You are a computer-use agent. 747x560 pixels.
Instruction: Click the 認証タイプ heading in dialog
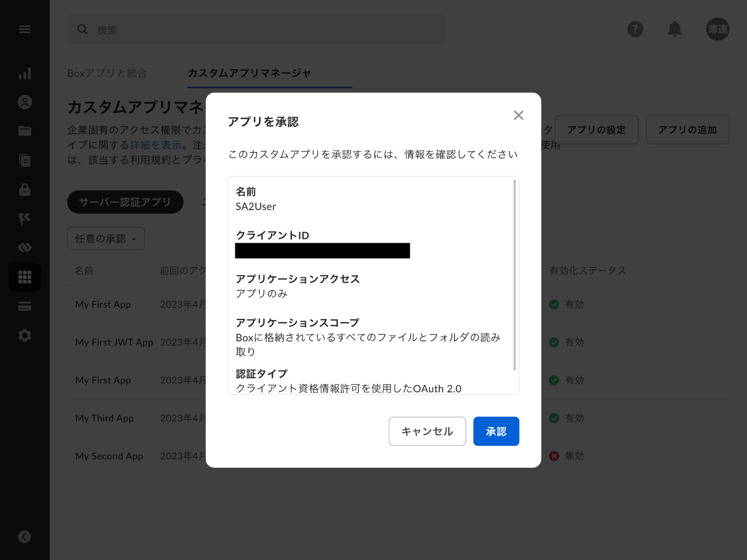pos(261,374)
